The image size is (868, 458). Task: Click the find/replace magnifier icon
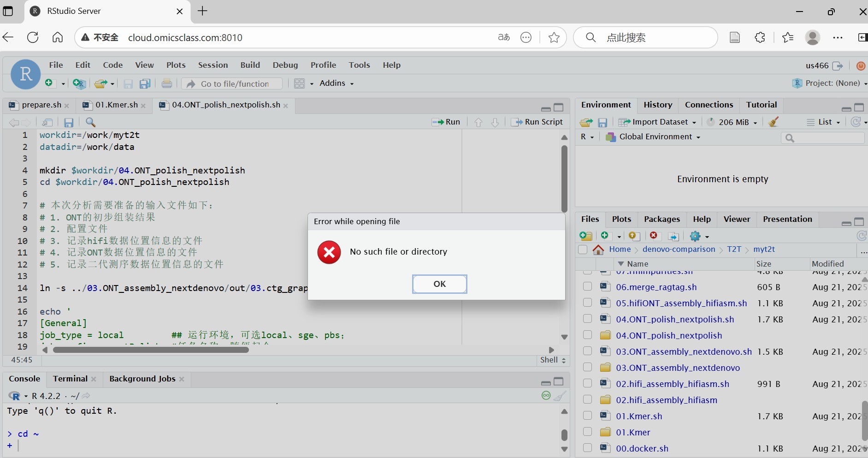click(x=91, y=122)
